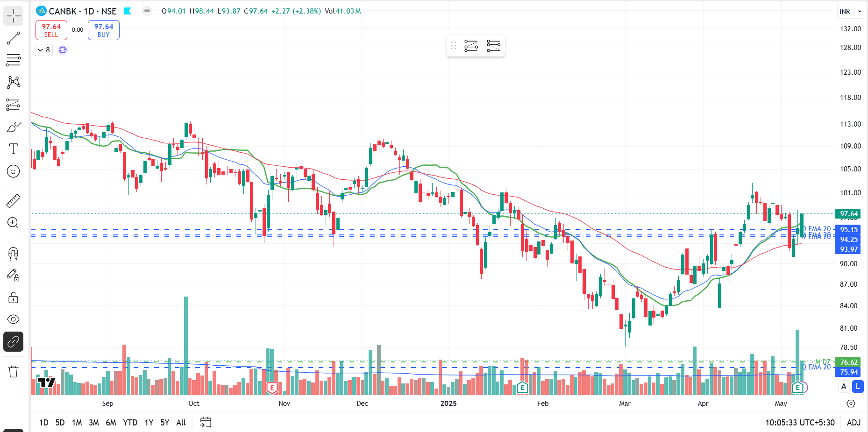The image size is (868, 432).
Task: Select the 6M time range
Action: point(111,423)
